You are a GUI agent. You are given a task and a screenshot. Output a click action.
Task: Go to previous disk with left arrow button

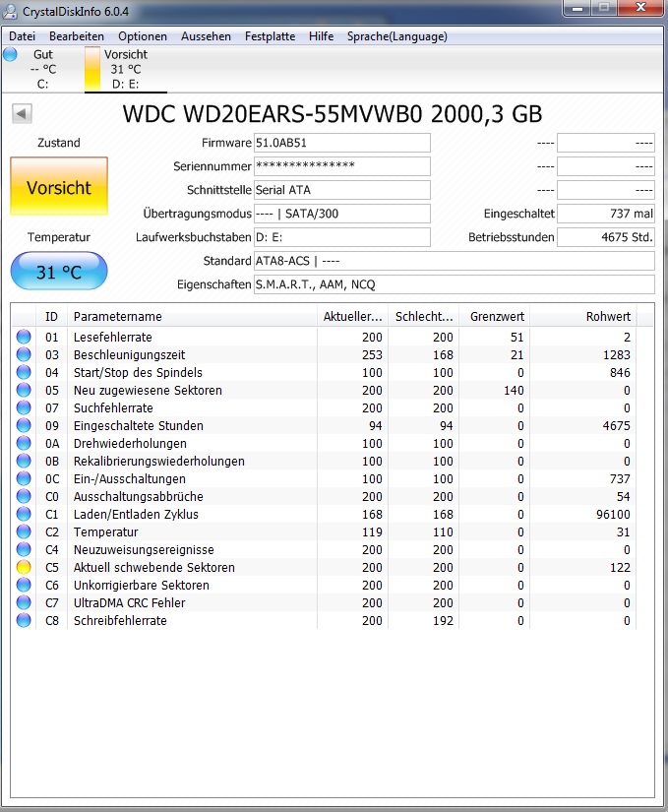pyautogui.click(x=22, y=114)
